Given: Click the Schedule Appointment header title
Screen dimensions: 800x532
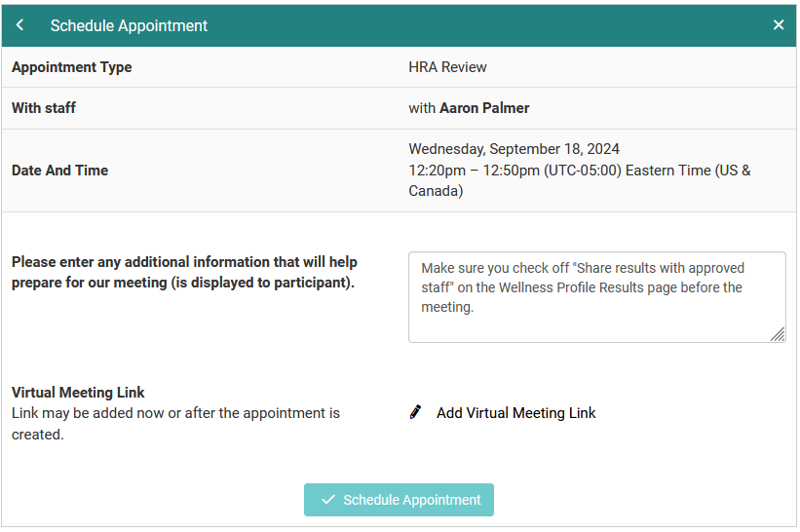Looking at the screenshot, I should pyautogui.click(x=129, y=26).
